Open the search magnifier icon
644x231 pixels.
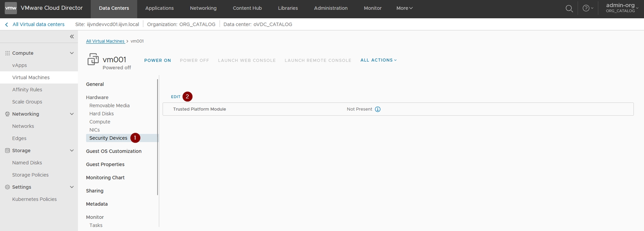click(x=569, y=9)
